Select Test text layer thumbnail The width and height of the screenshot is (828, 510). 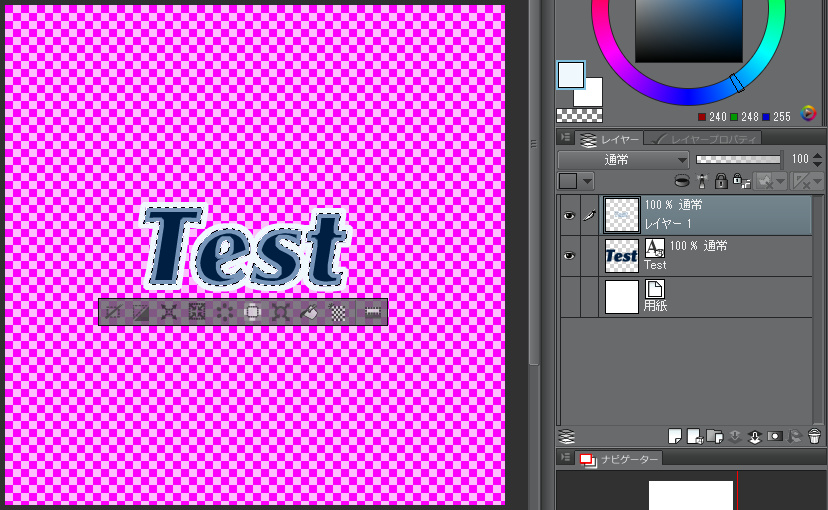tap(622, 256)
